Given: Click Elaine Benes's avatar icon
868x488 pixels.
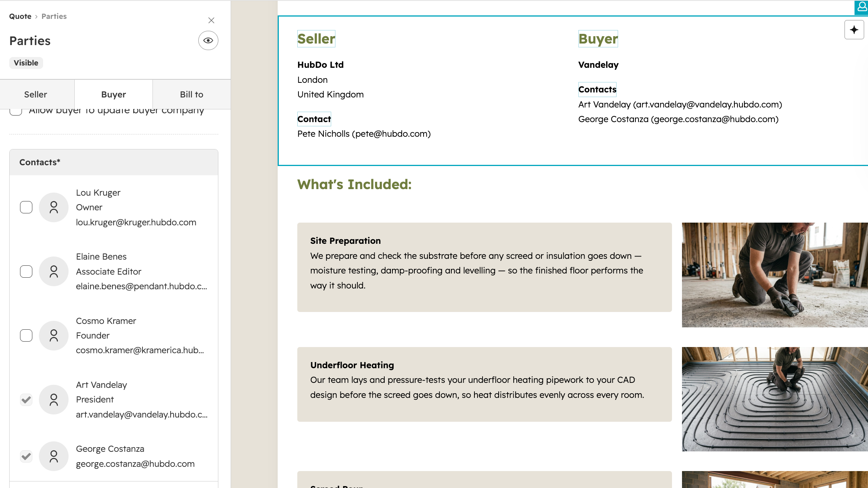Looking at the screenshot, I should (54, 272).
